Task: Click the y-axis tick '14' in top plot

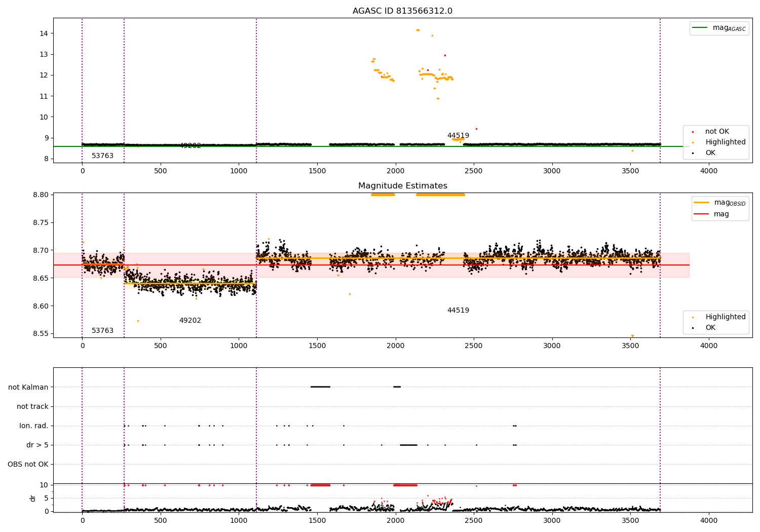Action: pyautogui.click(x=44, y=33)
